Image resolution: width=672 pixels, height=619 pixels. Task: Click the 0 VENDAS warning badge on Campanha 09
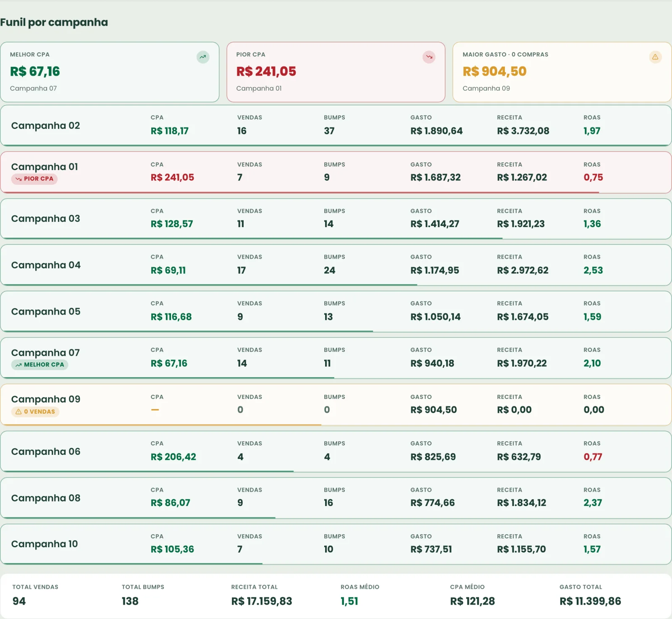click(35, 412)
